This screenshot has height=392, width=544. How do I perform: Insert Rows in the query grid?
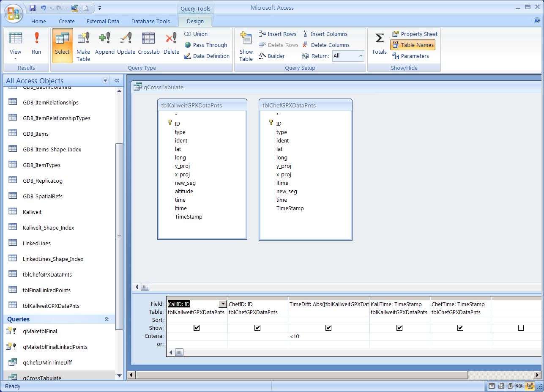(277, 34)
